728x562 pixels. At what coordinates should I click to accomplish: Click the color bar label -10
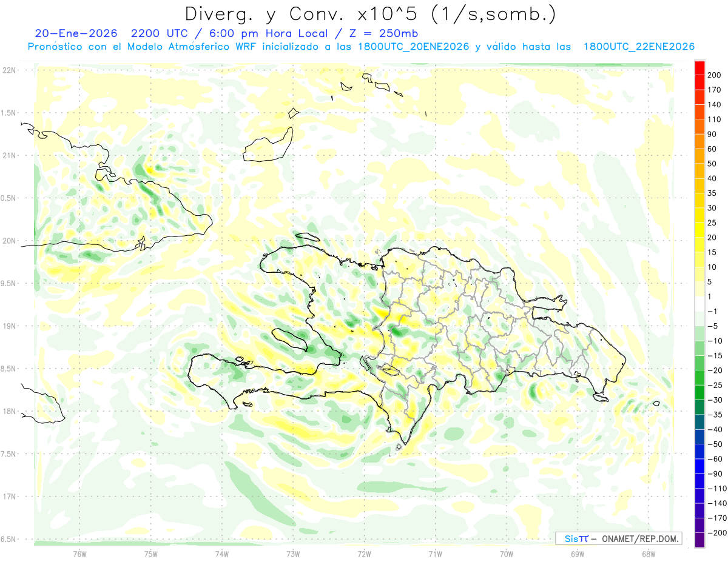coord(715,341)
